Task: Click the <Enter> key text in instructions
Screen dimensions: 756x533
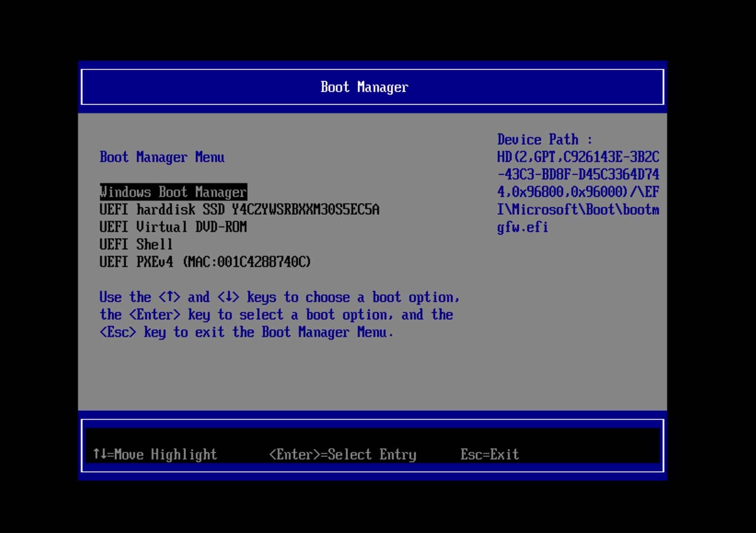Action: click(x=155, y=315)
